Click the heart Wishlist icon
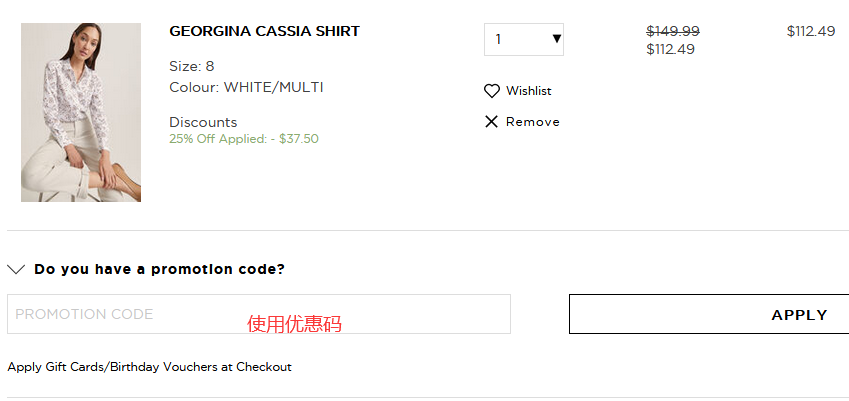 (x=492, y=91)
